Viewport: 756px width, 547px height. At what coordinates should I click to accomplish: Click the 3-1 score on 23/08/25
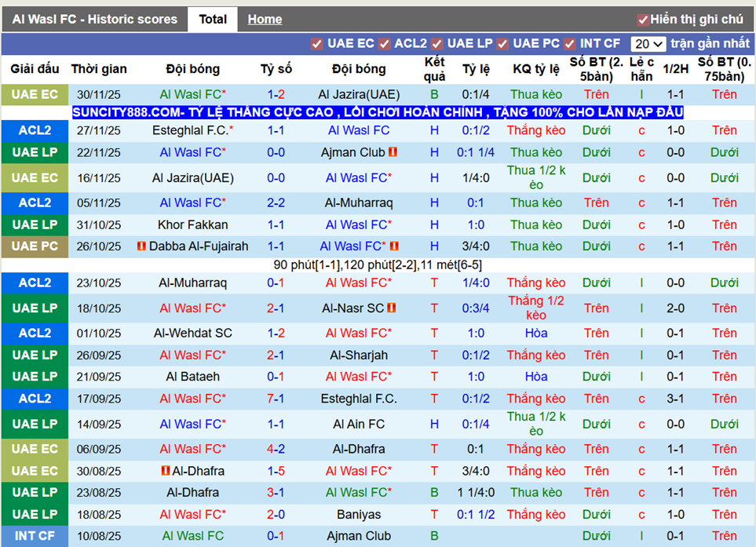click(276, 493)
